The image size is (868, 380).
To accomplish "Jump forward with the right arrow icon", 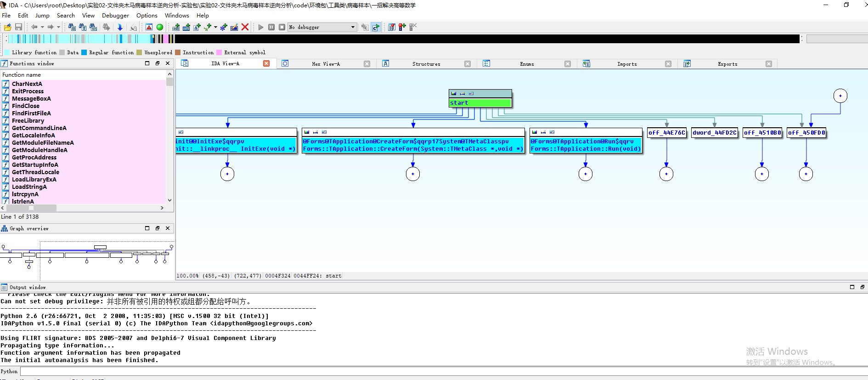I will (x=51, y=27).
